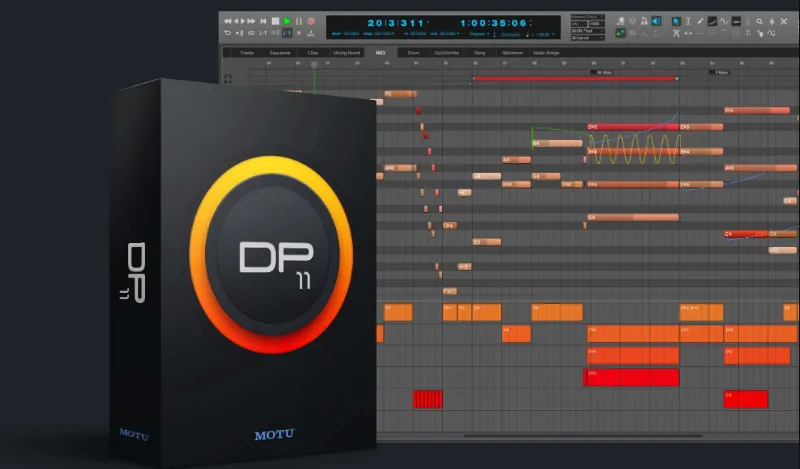Screen dimensions: 800x469
Task: Click the solo figure icon near the clock menus
Action: click(x=620, y=21)
